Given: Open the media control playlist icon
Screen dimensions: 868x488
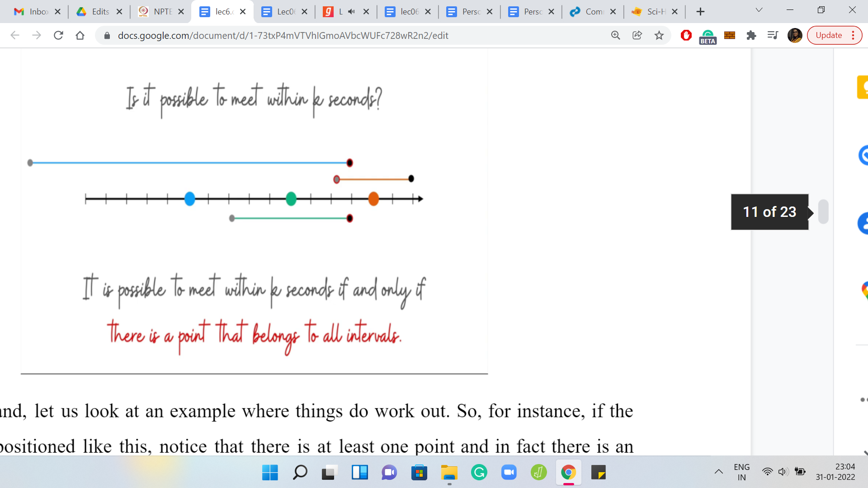Looking at the screenshot, I should click(773, 35).
